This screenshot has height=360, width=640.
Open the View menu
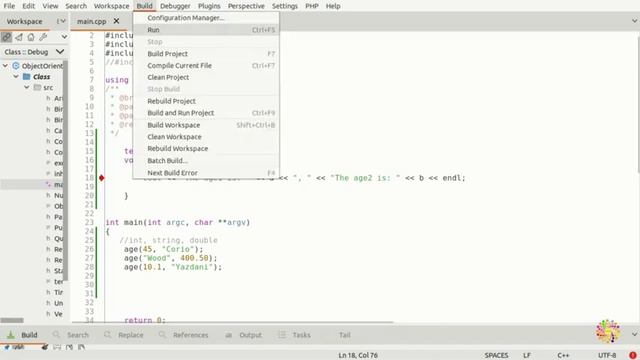pos(50,6)
